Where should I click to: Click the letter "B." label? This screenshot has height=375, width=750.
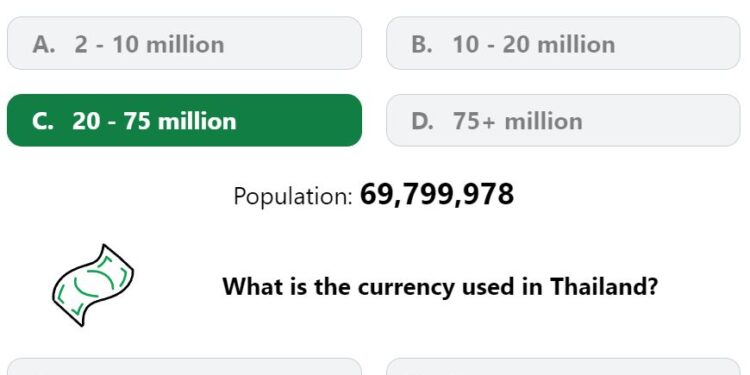click(x=422, y=44)
